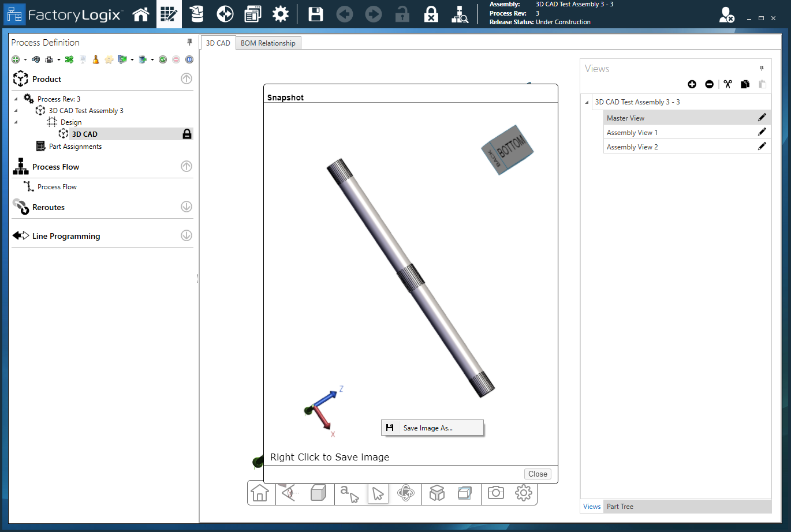Expand the Reroutes section

pos(186,207)
